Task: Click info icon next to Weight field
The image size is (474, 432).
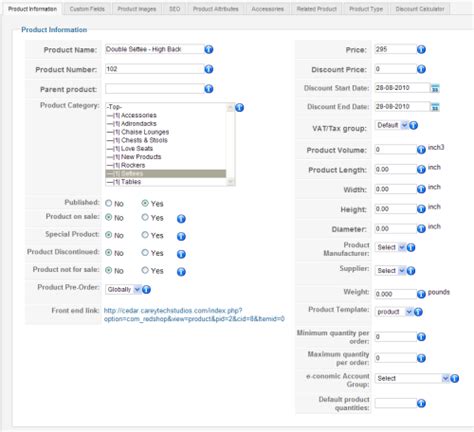Action: click(x=421, y=294)
